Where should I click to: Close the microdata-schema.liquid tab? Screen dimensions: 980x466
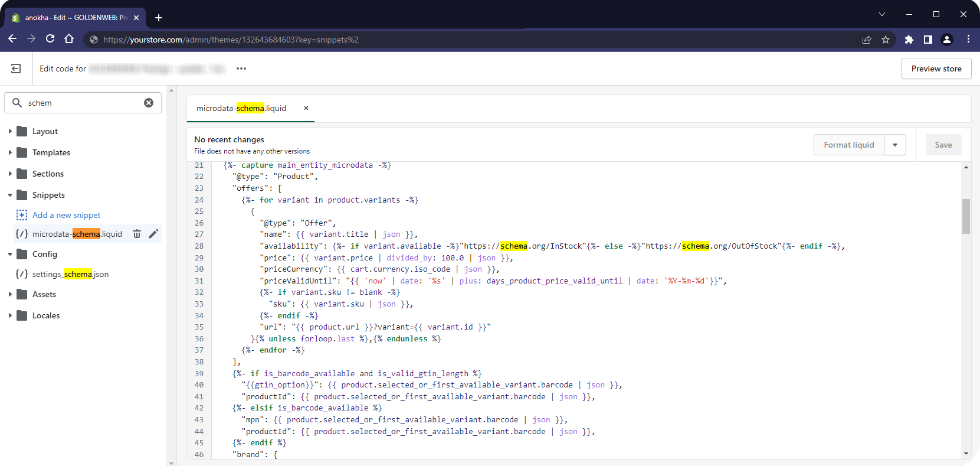click(x=306, y=108)
